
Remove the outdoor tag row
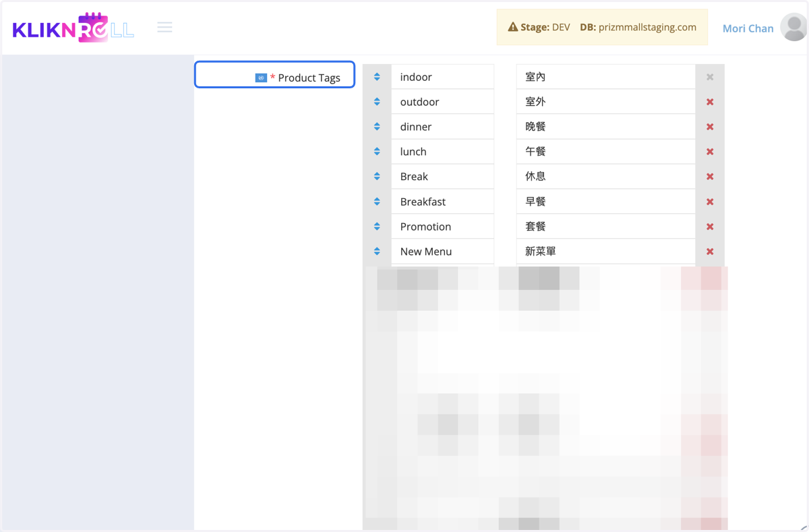(x=710, y=102)
